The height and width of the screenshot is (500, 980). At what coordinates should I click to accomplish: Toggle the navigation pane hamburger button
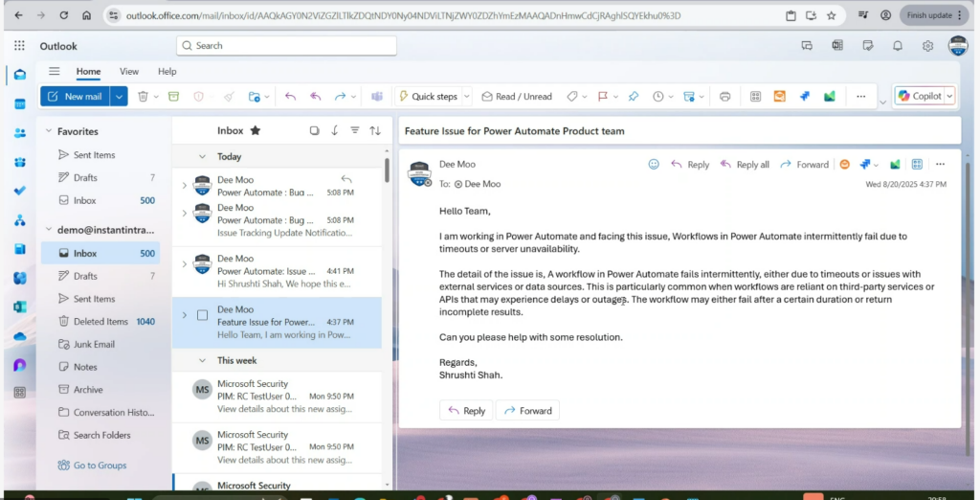pyautogui.click(x=55, y=71)
